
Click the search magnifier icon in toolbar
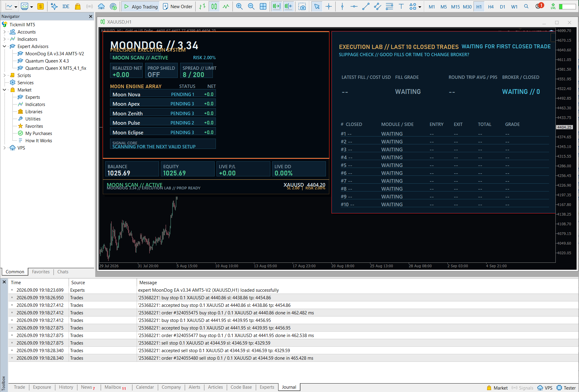point(526,6)
